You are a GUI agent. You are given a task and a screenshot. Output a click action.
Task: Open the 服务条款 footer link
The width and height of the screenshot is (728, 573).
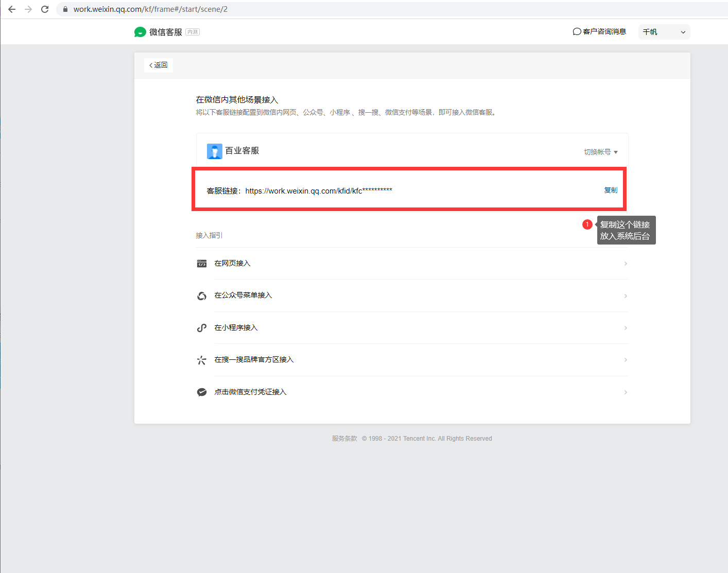pos(344,439)
